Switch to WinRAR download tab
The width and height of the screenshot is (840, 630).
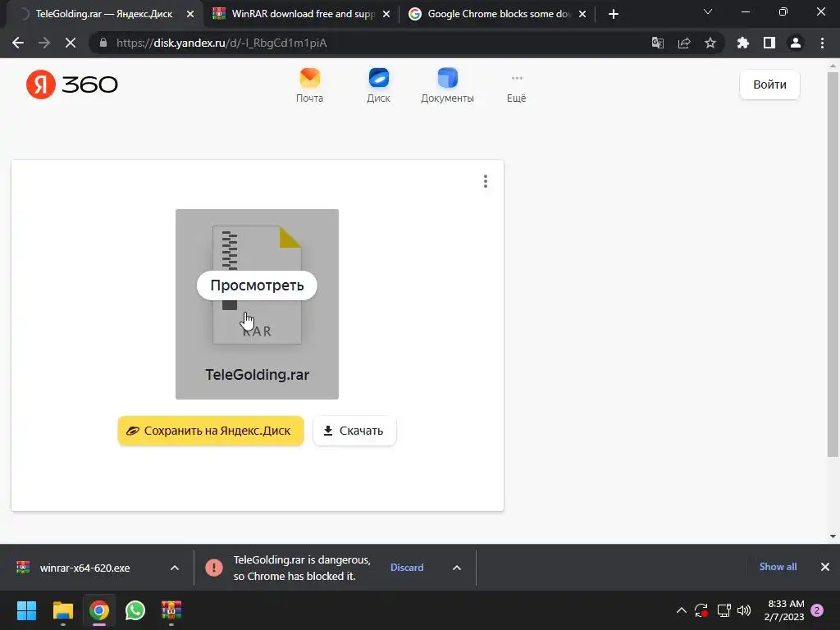click(304, 14)
